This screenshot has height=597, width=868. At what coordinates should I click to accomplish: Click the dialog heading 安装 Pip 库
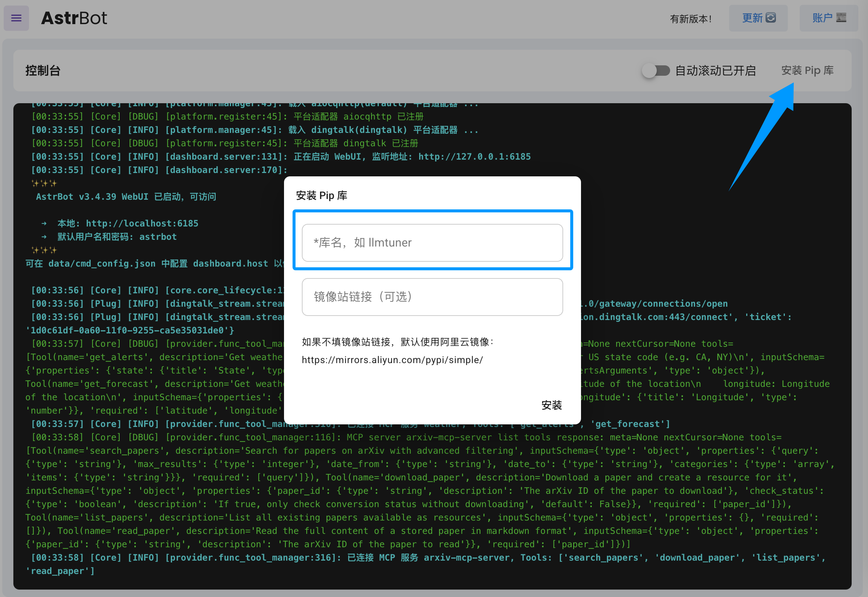[321, 195]
